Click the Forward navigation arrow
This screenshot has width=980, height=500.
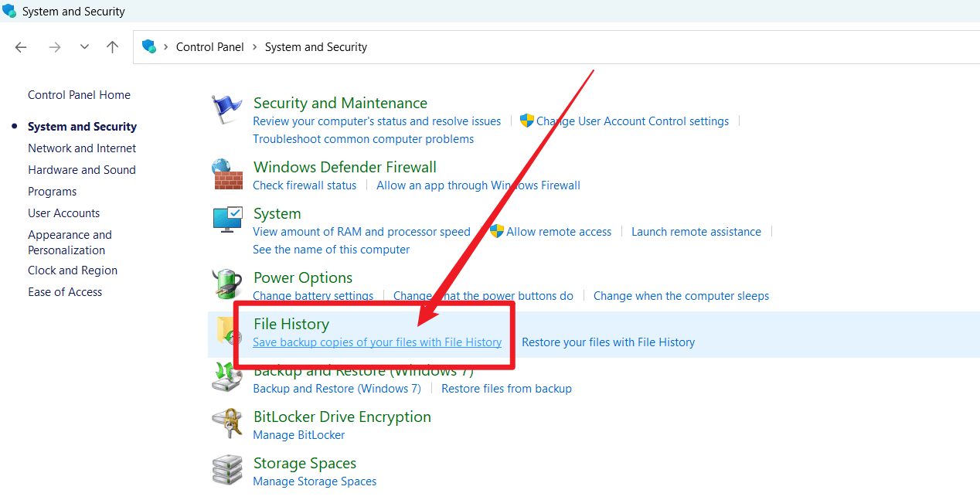54,47
